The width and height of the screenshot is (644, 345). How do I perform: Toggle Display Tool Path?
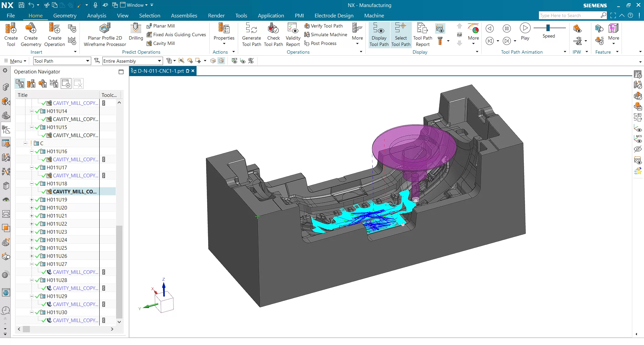coord(379,35)
